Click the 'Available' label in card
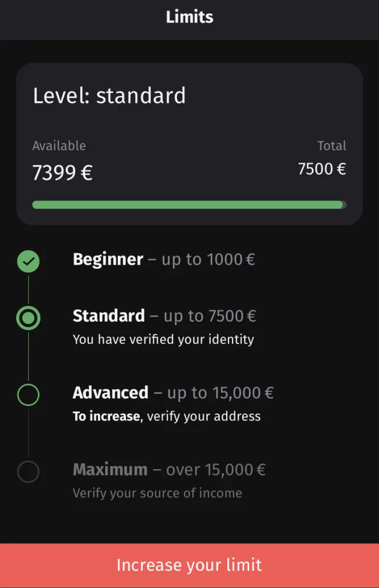The width and height of the screenshot is (379, 588). pos(59,146)
